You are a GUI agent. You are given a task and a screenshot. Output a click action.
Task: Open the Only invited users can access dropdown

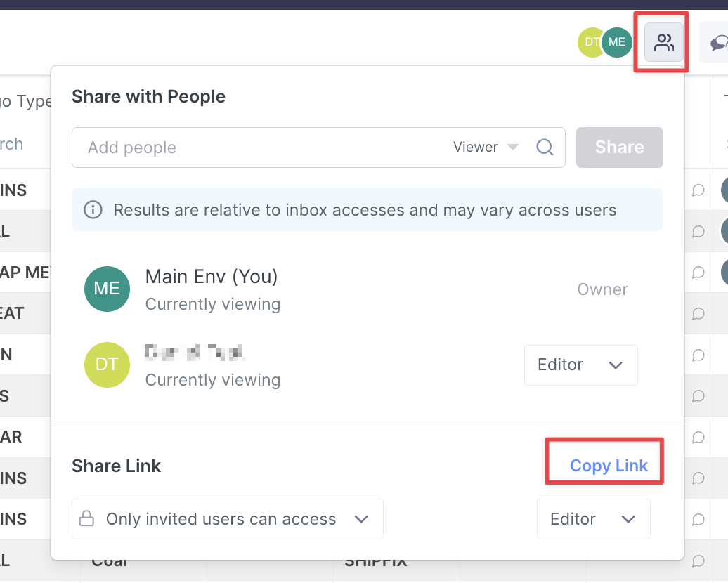(x=228, y=519)
